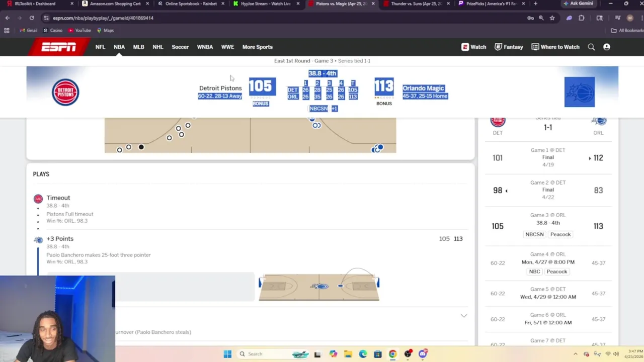Image resolution: width=644 pixels, height=362 pixels.
Task: Click the Pistons Timeout play icon
Action: 38,199
